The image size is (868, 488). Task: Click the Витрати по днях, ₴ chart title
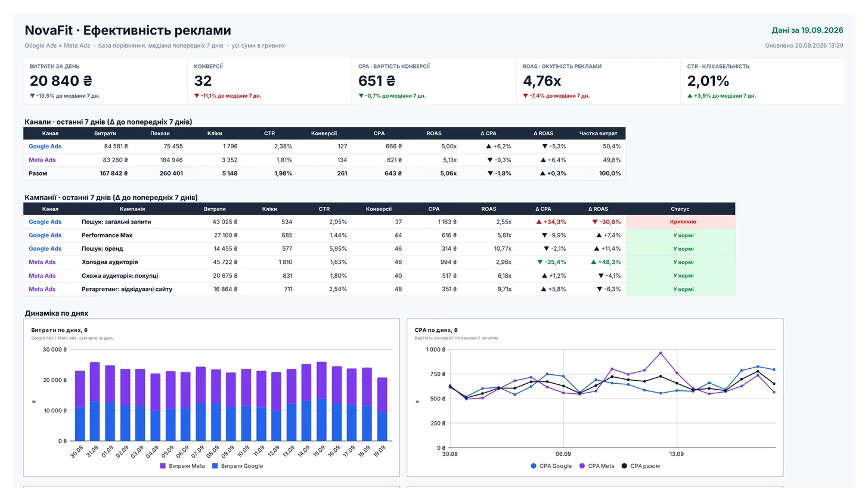point(60,330)
